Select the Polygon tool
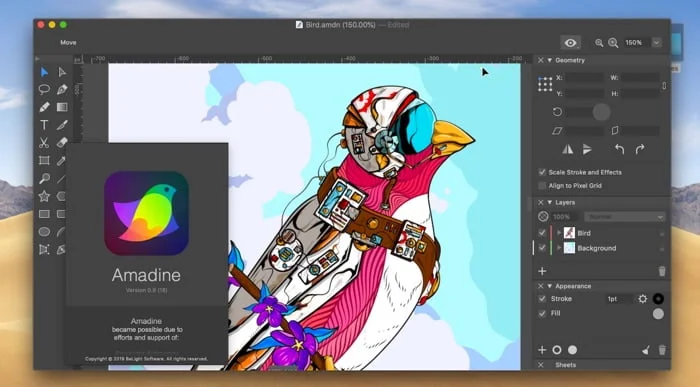This screenshot has width=700, height=387. point(62,196)
